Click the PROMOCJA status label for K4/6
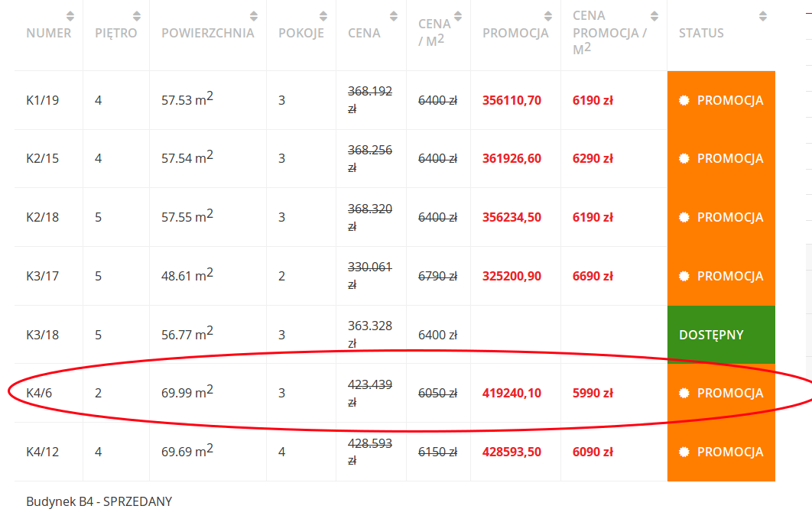This screenshot has height=522, width=812. pyautogui.click(x=729, y=393)
